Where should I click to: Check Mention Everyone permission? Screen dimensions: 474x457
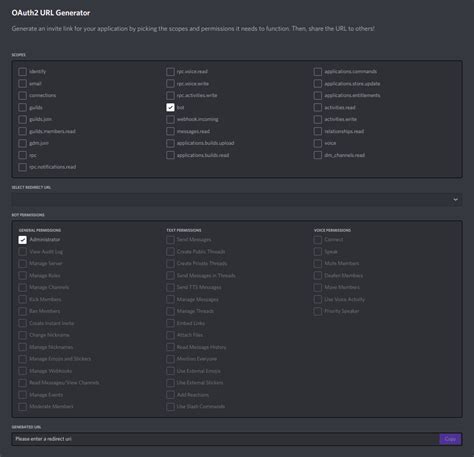pos(170,359)
